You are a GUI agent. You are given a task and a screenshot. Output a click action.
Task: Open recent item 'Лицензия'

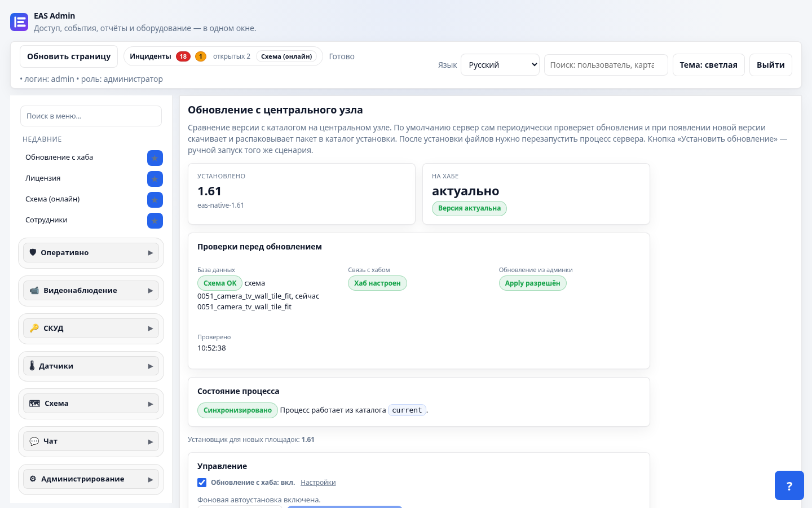tap(43, 178)
